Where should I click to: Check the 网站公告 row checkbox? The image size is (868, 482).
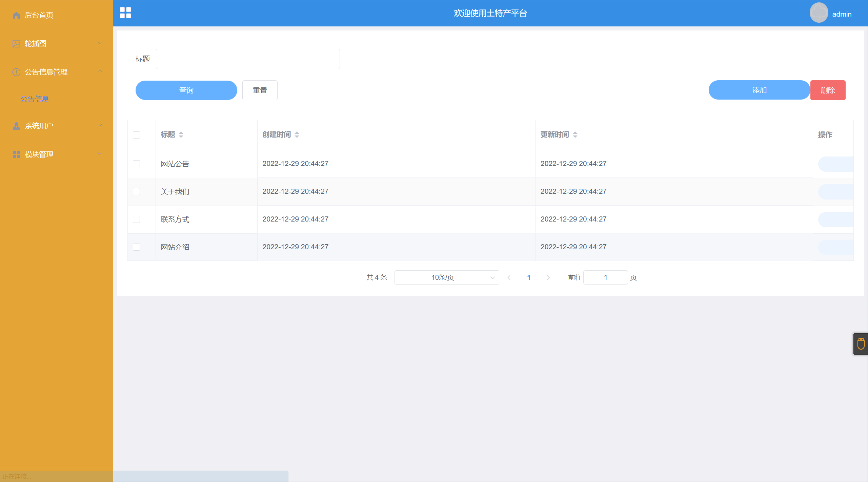tap(137, 164)
